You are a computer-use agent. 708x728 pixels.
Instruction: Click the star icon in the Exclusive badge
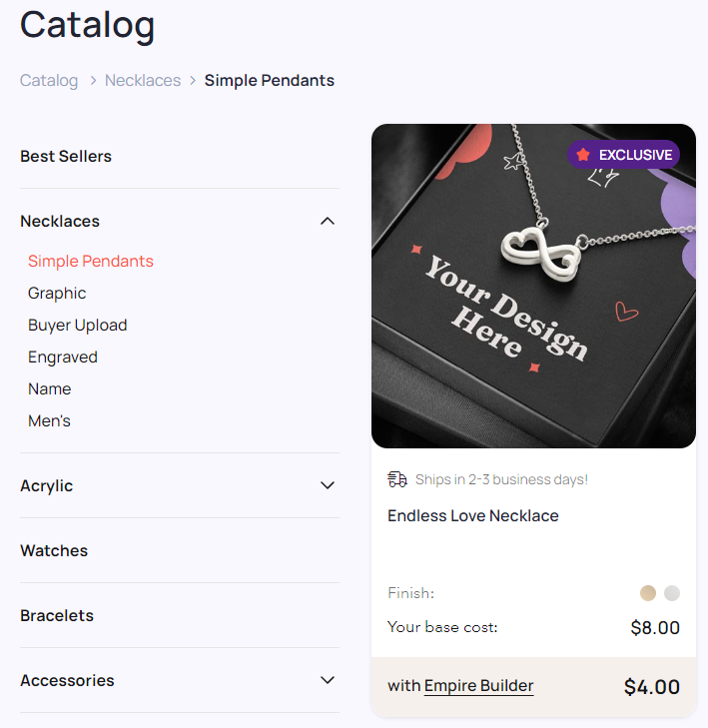583,155
